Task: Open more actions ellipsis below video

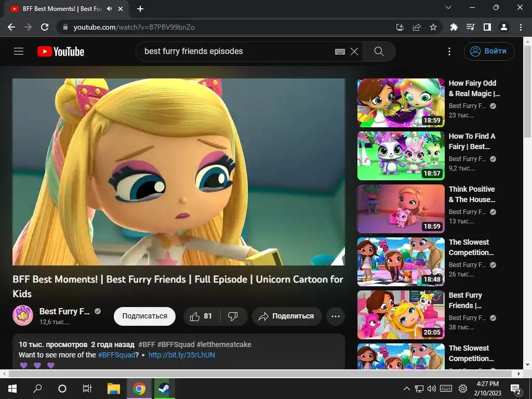Action: 336,316
